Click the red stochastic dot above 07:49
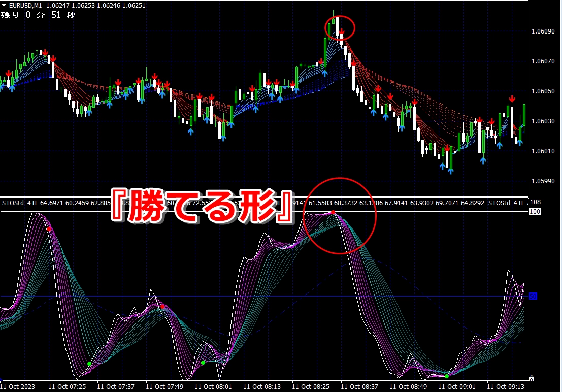Viewport: 562px width, 392px height. click(x=163, y=307)
